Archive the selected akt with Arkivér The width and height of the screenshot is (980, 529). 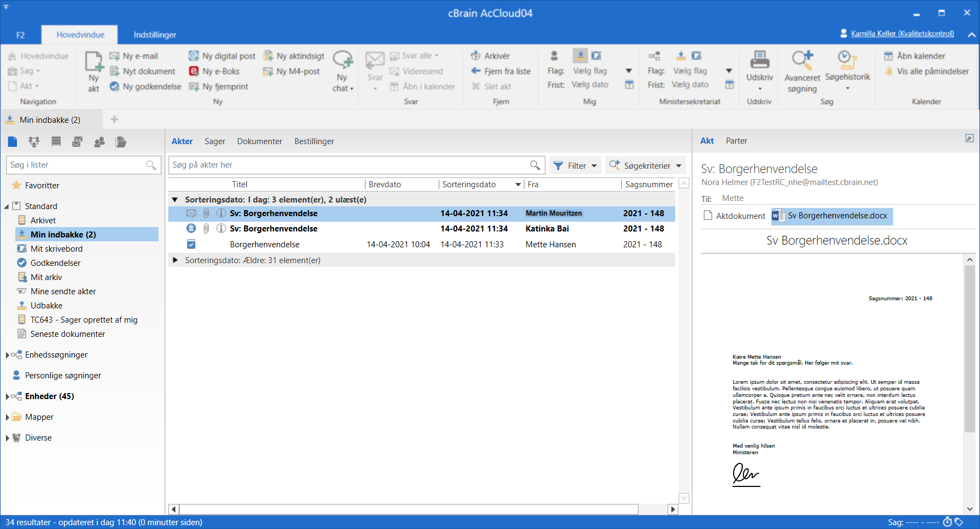[x=490, y=56]
